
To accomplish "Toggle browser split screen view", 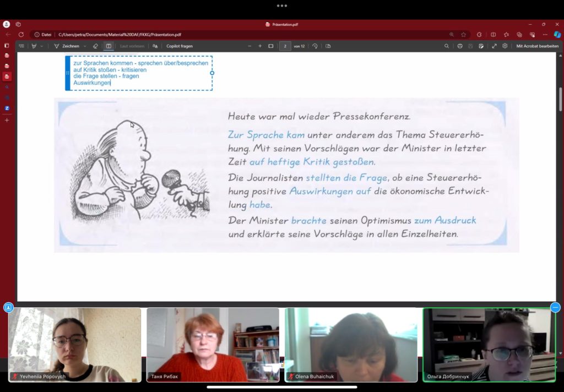I will (x=493, y=35).
